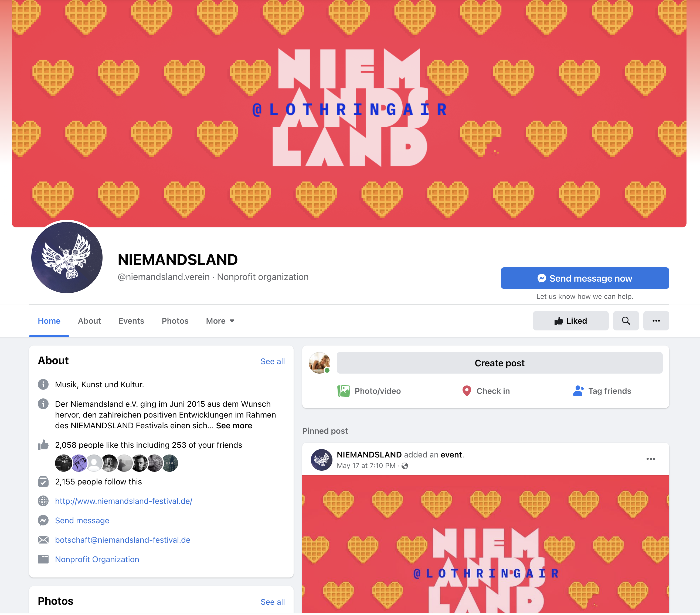
Task: Open See all in About section
Action: tap(273, 361)
